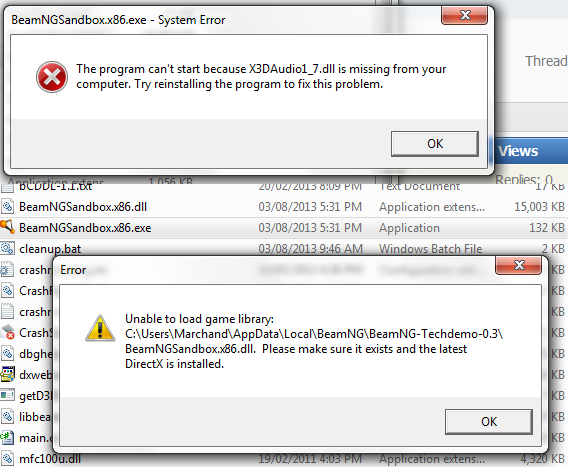Click the yellow warning triangle icon
568x467 pixels.
pyautogui.click(x=100, y=328)
